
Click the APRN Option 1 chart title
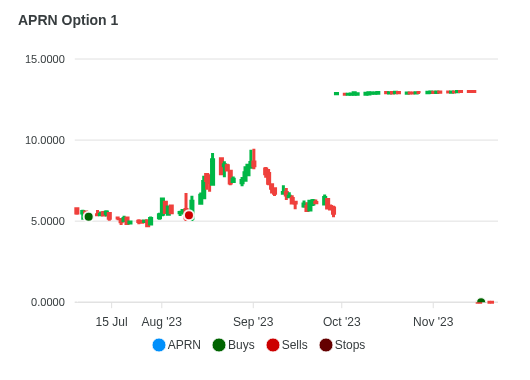[68, 20]
